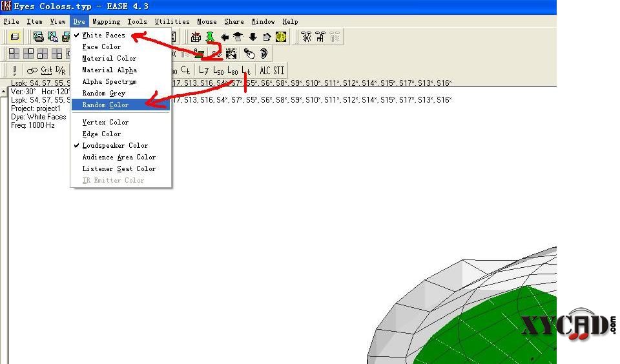Open the File menu

pos(11,22)
